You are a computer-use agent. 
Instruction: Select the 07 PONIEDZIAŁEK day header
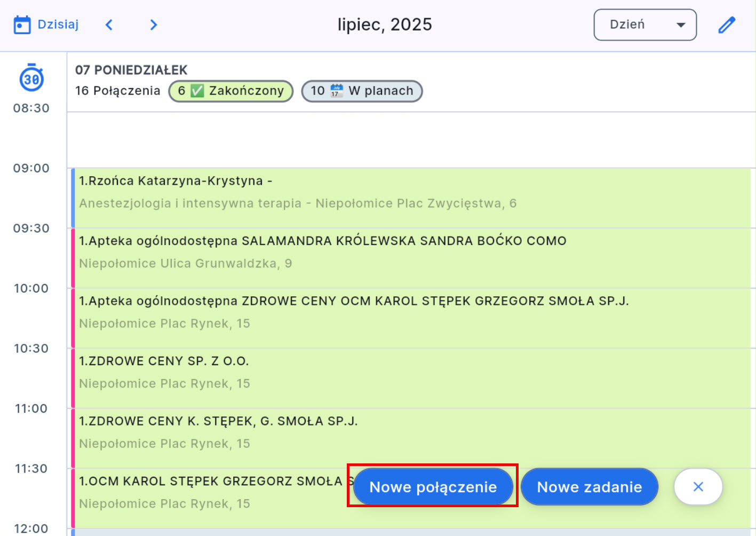[131, 69]
